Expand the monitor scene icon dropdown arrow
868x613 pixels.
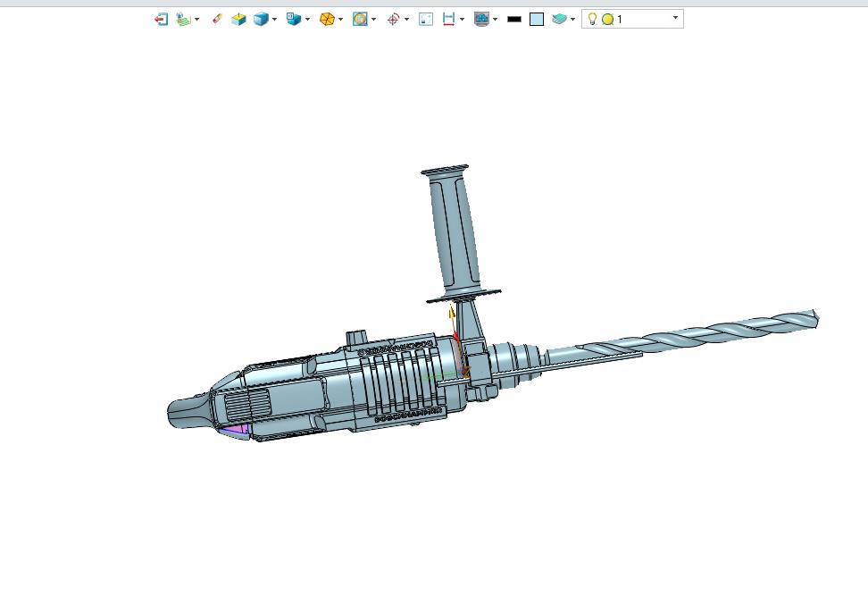[495, 20]
